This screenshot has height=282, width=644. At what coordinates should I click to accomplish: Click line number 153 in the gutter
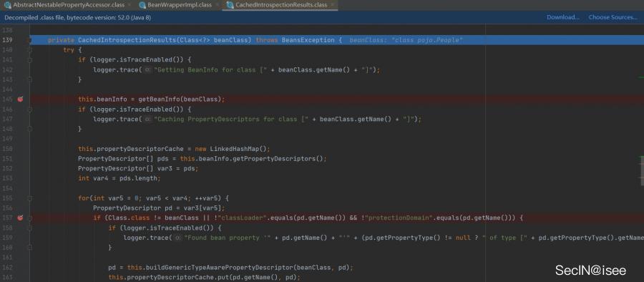click(x=8, y=178)
